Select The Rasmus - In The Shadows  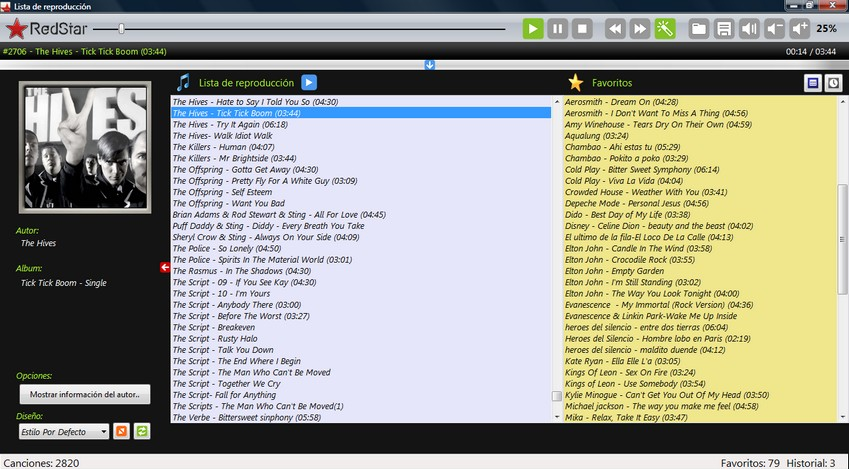[361, 271]
